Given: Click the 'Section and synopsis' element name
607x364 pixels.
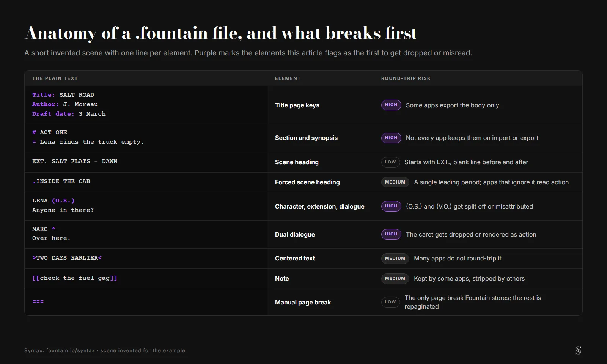Looking at the screenshot, I should point(307,138).
